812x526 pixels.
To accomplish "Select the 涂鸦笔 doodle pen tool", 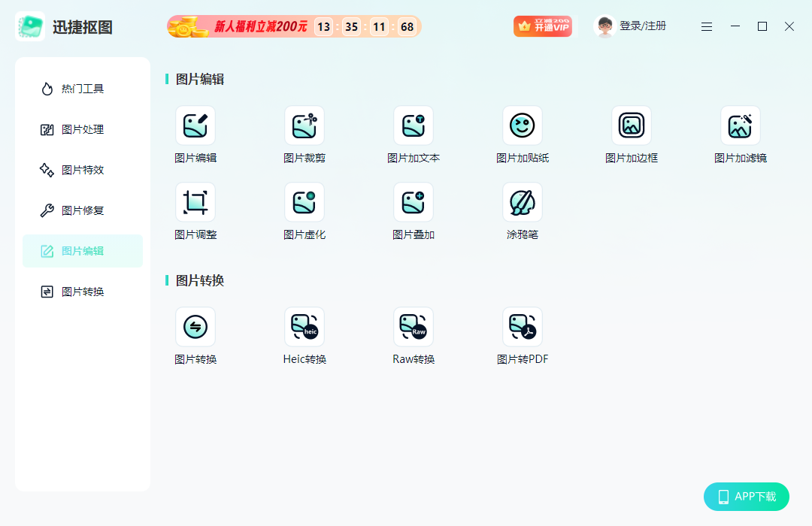I will click(x=523, y=210).
